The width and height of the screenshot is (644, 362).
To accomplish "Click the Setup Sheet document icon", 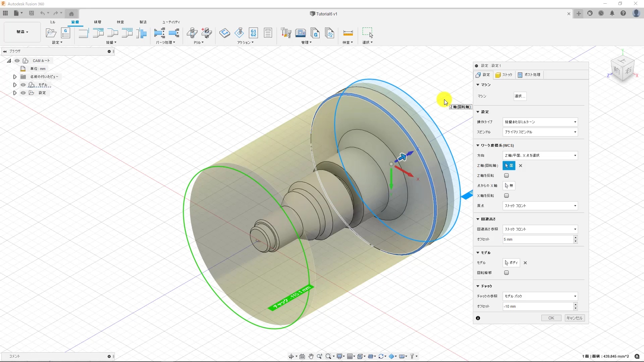I will pyautogui.click(x=268, y=33).
